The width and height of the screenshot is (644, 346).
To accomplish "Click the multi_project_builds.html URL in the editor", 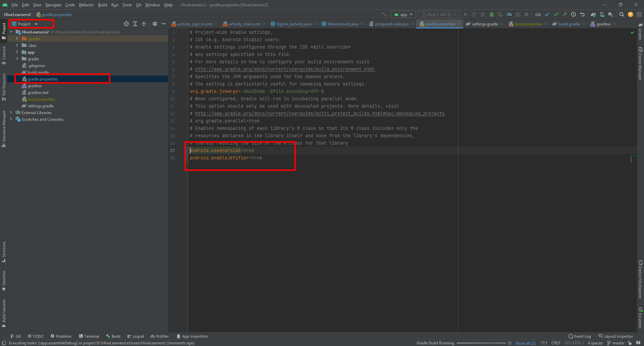I will click(320, 114).
